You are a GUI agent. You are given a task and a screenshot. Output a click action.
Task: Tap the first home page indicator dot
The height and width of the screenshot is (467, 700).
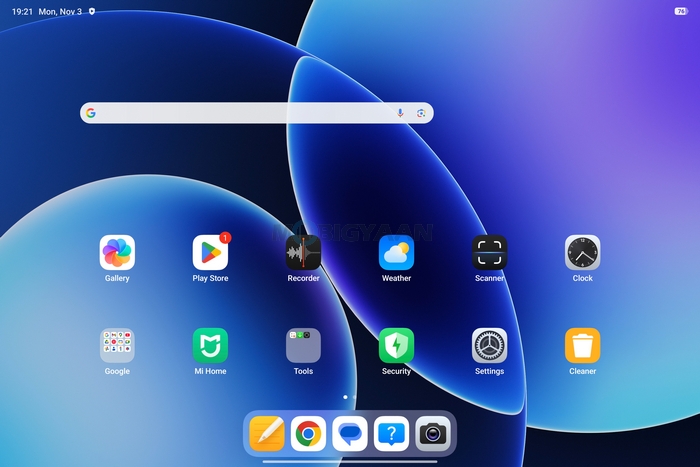[x=345, y=397]
